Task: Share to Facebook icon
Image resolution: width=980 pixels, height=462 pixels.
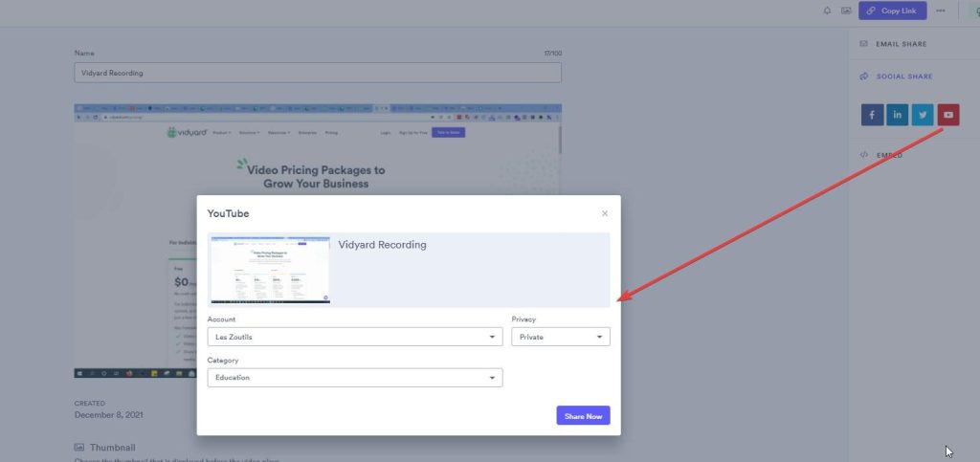Action: 872,115
